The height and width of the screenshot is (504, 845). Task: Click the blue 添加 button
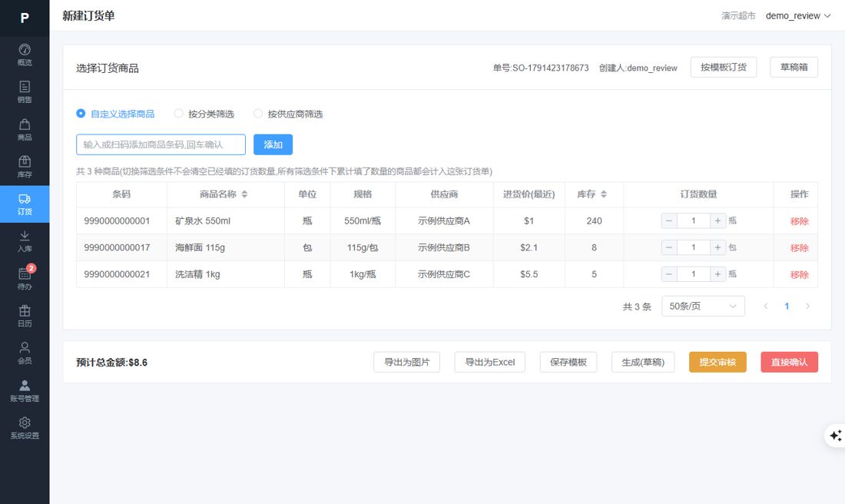[x=273, y=144]
